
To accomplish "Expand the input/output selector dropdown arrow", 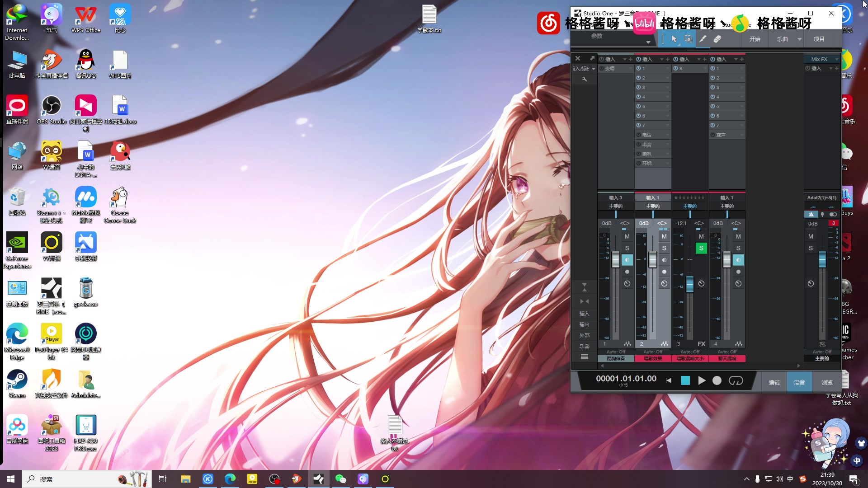I will point(594,69).
